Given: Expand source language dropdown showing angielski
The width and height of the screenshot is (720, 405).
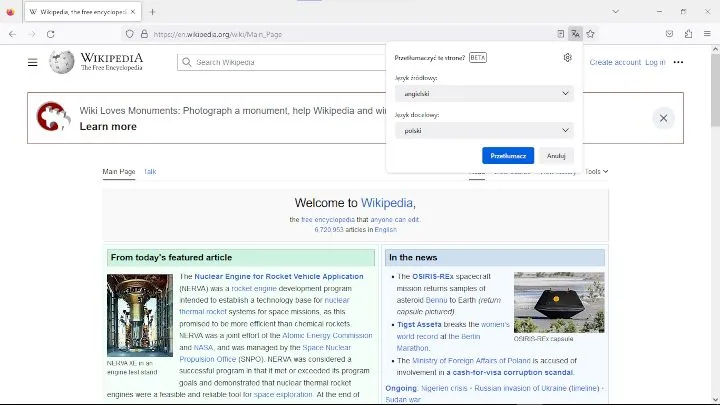Looking at the screenshot, I should pyautogui.click(x=484, y=94).
